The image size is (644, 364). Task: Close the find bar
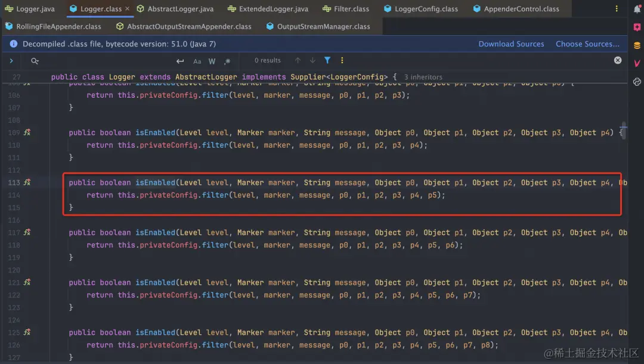[x=618, y=60]
